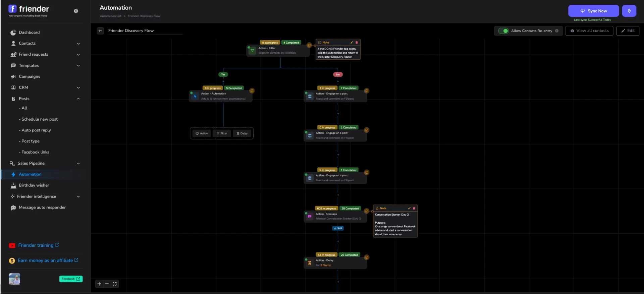Viewport: 644px width, 294px height.
Task: Click the Friender logo
Action: tap(29, 10)
